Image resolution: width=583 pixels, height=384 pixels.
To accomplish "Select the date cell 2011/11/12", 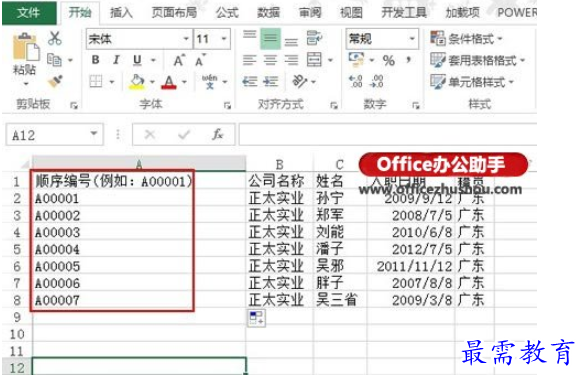I will pos(411,266).
